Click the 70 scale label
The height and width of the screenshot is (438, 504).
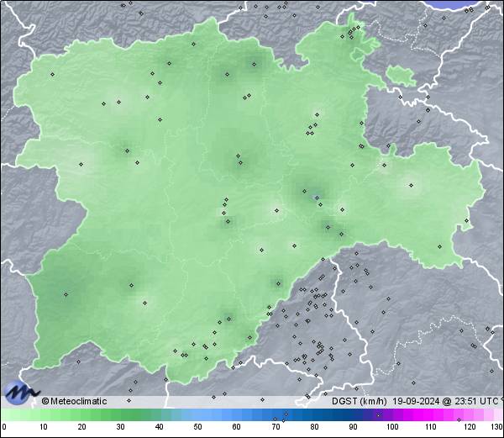(x=276, y=427)
